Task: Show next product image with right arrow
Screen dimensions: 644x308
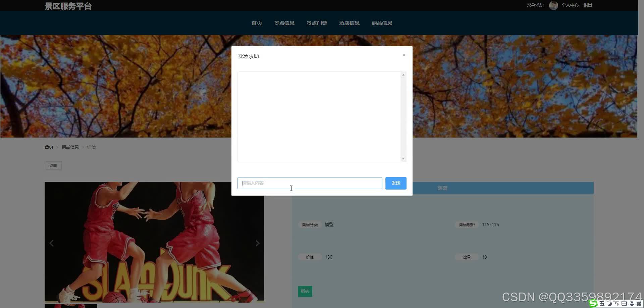Action: click(257, 243)
